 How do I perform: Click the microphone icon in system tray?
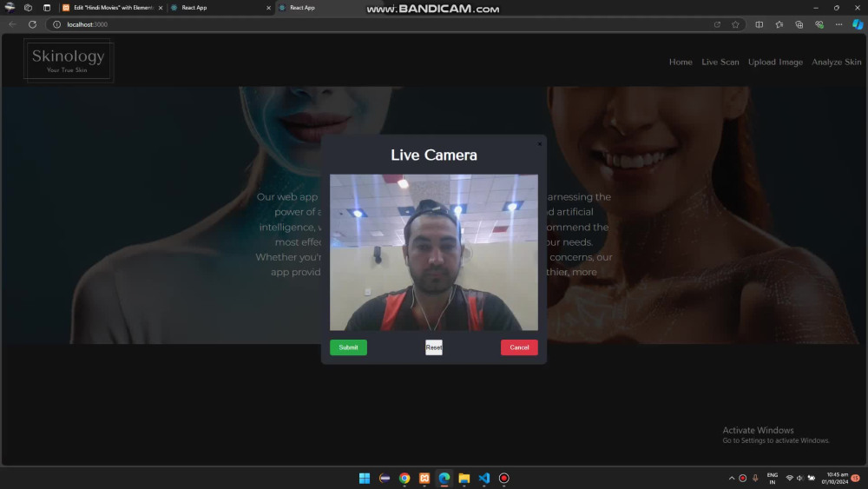[755, 478]
